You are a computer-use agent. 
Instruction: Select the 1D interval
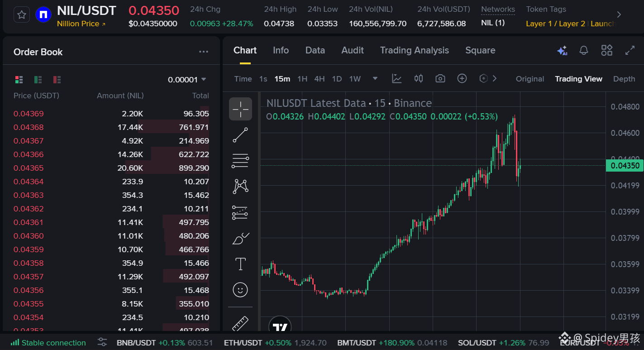337,79
